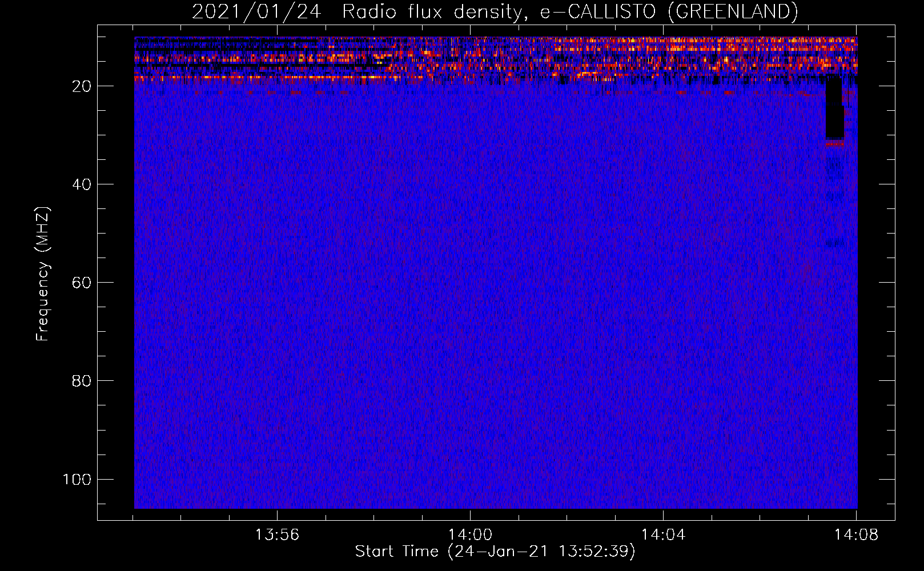Image resolution: width=924 pixels, height=571 pixels.
Task: Click the black data gap near 14:07
Action: click(834, 107)
